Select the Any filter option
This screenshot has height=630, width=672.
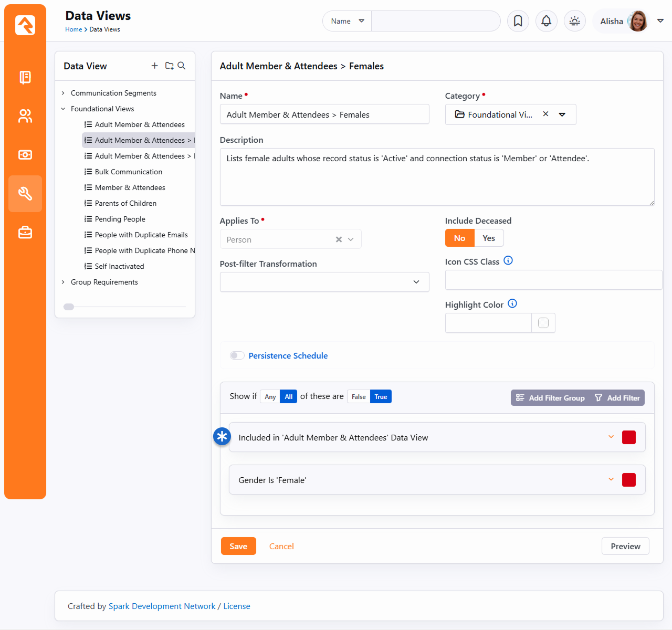(270, 397)
